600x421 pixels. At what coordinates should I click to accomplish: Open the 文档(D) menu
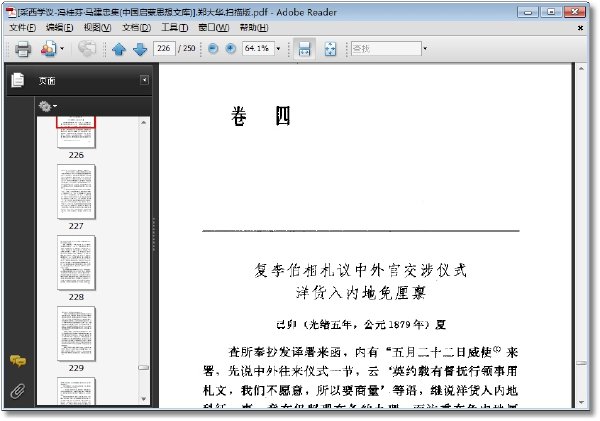137,28
